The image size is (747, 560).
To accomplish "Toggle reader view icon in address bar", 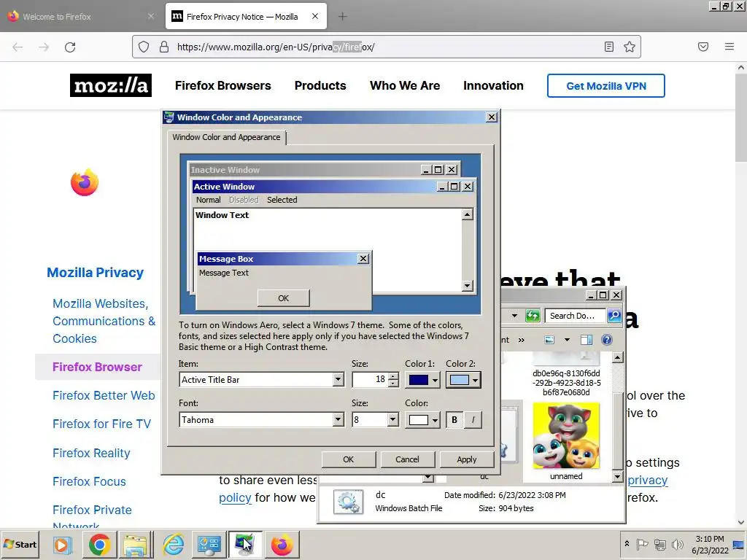I will point(609,47).
